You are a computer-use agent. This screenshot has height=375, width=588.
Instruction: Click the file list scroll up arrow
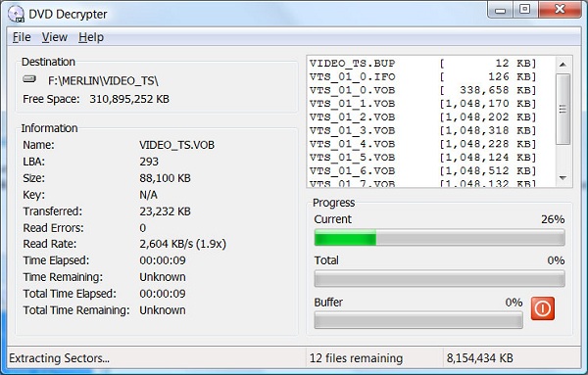pos(563,65)
